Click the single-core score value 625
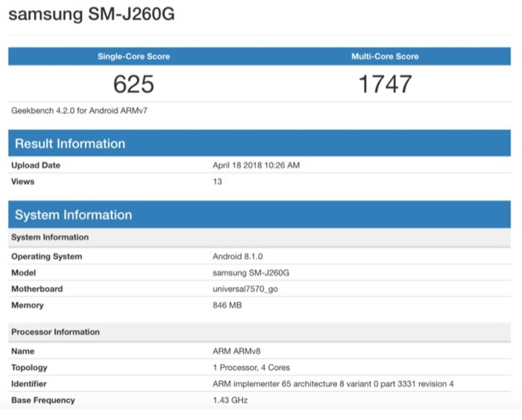Image resolution: width=522 pixels, height=420 pixels. (133, 84)
